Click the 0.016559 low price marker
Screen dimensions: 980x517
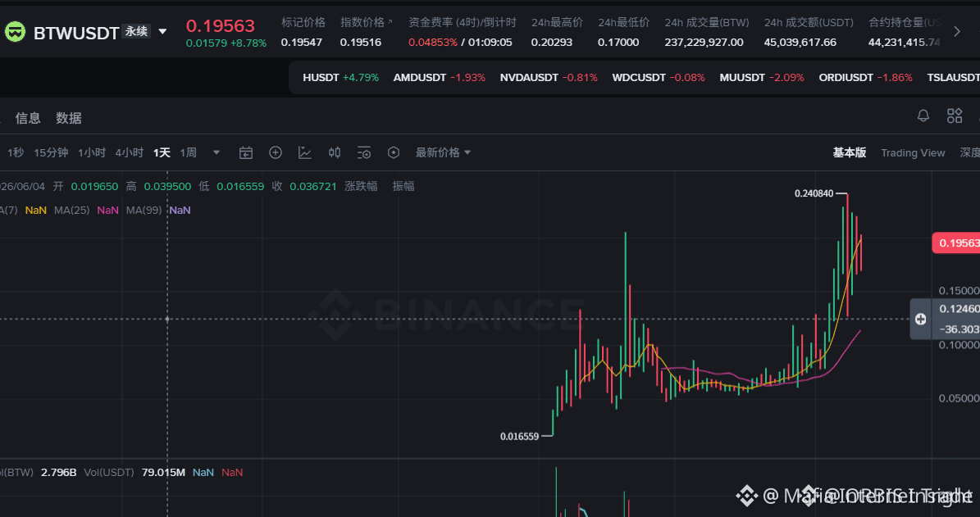click(x=519, y=437)
